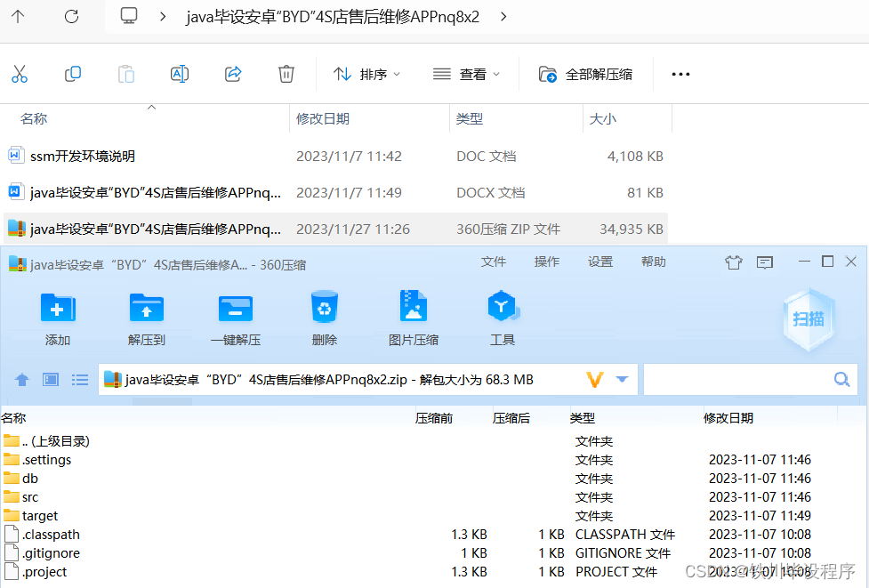Open the 帮助 menu in 360压缩
The image size is (869, 588).
point(654,262)
